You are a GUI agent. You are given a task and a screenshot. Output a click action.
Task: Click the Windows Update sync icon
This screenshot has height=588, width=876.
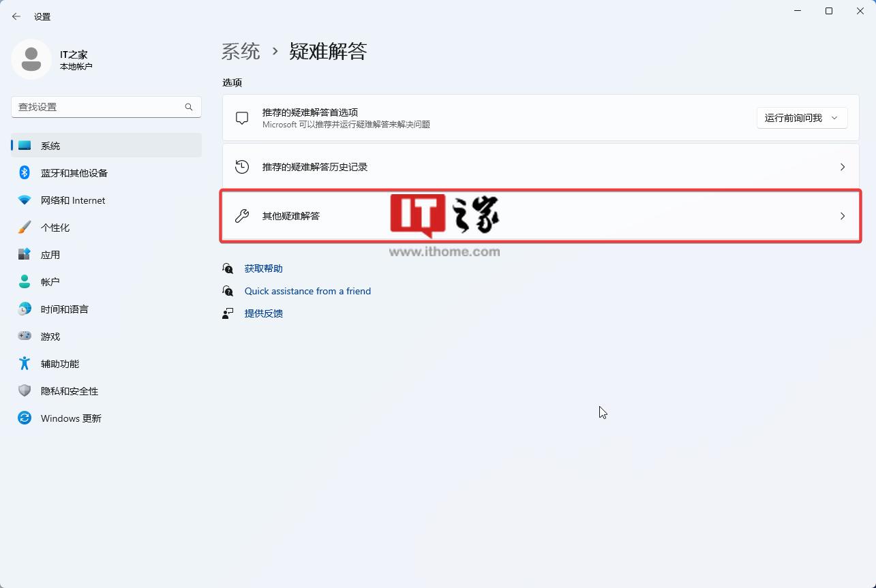(25, 418)
